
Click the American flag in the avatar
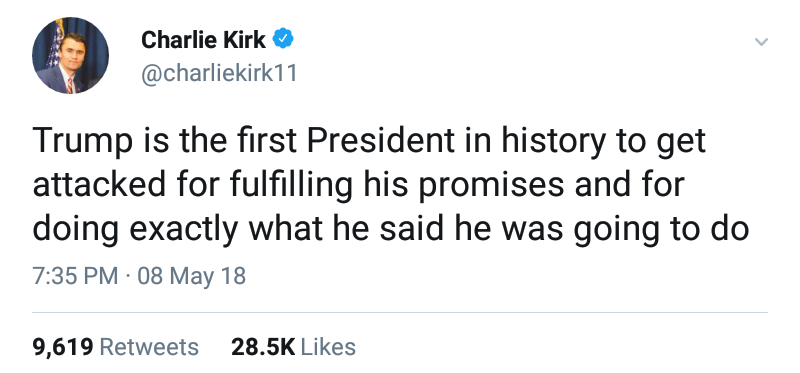tap(55, 44)
